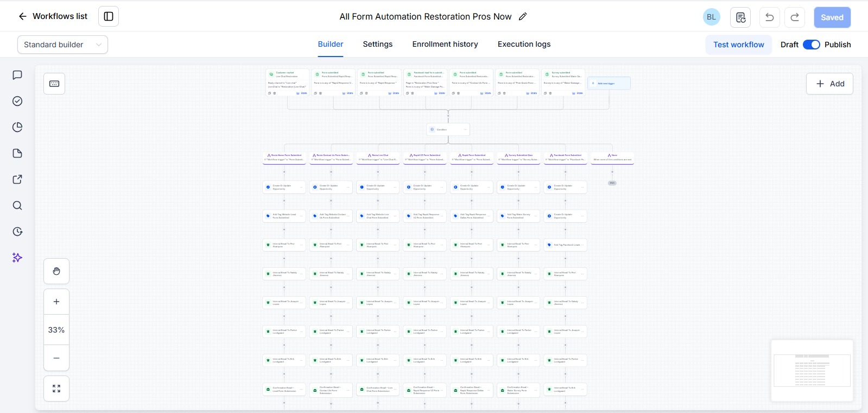Open the version history notes icon
Viewport: 868px width, 413px height.
pos(740,17)
